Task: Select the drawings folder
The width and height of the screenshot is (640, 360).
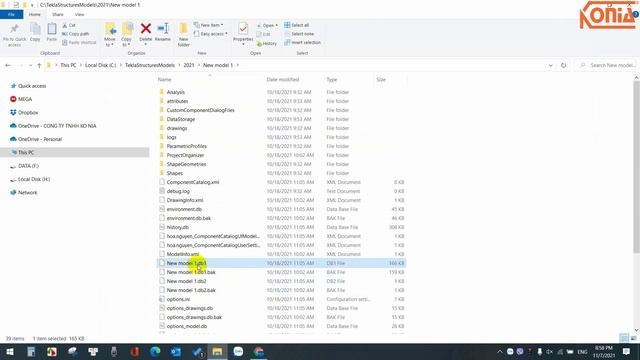Action: point(177,128)
